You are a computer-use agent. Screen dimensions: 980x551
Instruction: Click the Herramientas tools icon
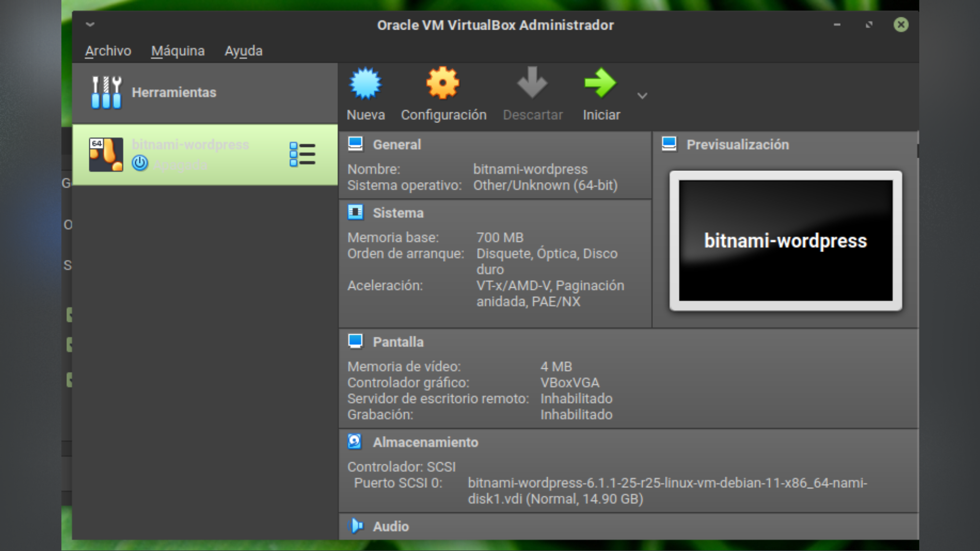tap(106, 92)
